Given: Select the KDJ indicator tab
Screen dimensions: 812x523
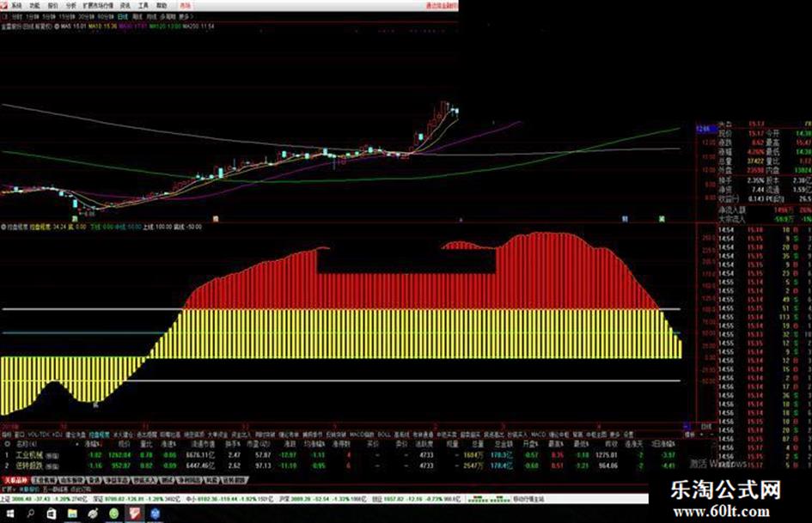Looking at the screenshot, I should click(x=58, y=435).
